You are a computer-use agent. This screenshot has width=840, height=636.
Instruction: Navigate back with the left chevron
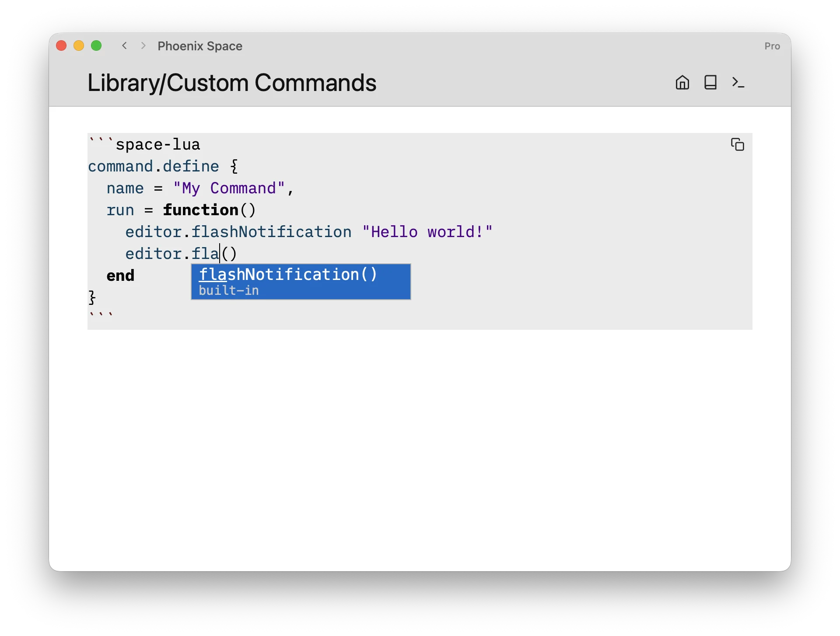pos(125,46)
